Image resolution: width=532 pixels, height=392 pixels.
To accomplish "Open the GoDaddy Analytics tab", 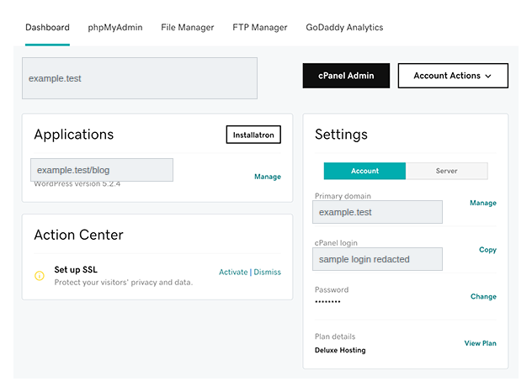I will pos(344,28).
